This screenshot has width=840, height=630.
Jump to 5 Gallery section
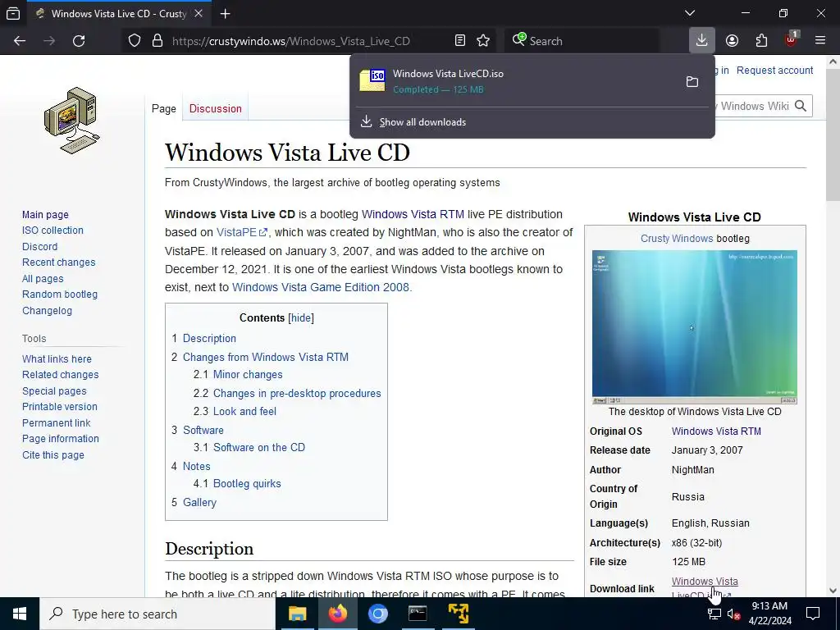(194, 503)
